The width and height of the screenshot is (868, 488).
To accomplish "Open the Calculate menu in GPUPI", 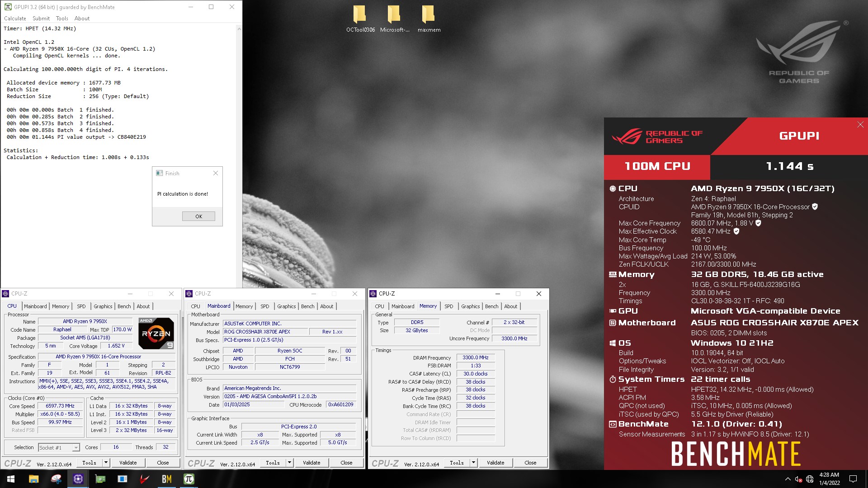I will click(15, 19).
